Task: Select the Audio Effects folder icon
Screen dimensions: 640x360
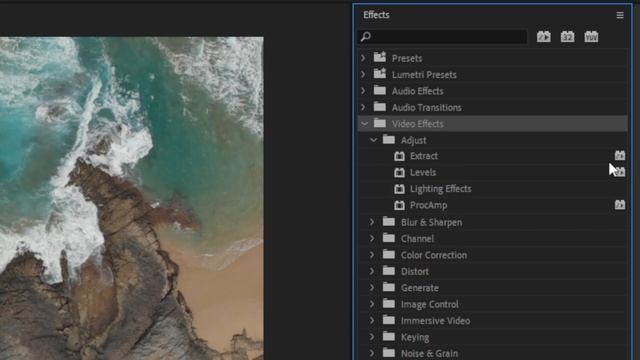Action: (x=380, y=91)
